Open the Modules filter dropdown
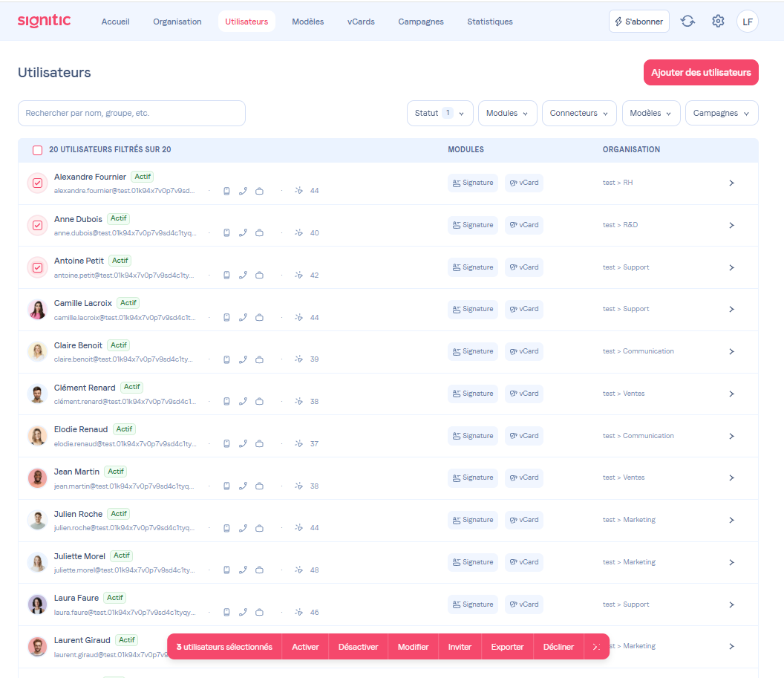The width and height of the screenshot is (784, 678). coord(508,114)
